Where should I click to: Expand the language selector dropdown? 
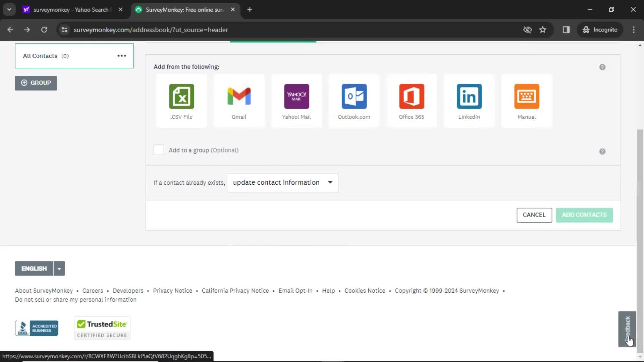(59, 268)
